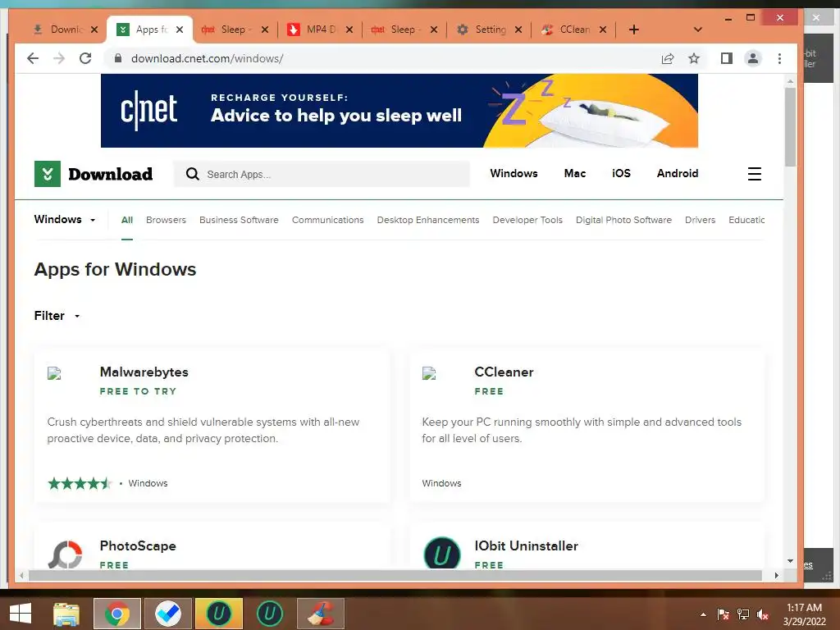Screen dimensions: 840x630
Task: Click the muted volume icon in system tray
Action: 762,614
